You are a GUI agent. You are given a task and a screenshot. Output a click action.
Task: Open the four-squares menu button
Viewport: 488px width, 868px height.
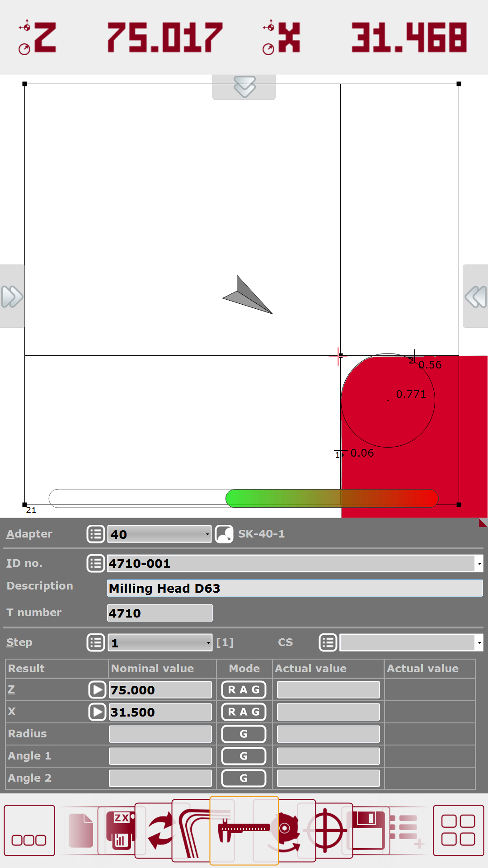458,830
